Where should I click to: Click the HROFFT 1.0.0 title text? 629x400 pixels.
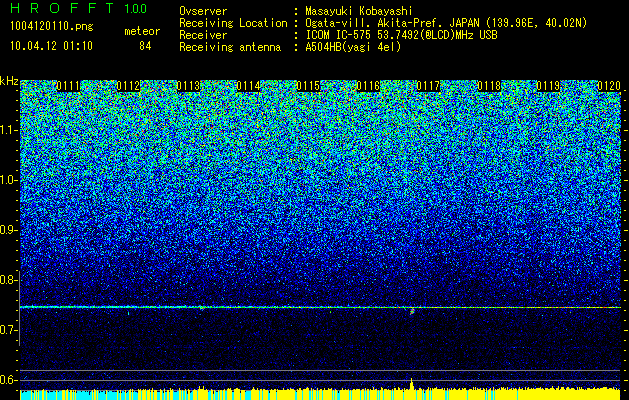[x=79, y=8]
